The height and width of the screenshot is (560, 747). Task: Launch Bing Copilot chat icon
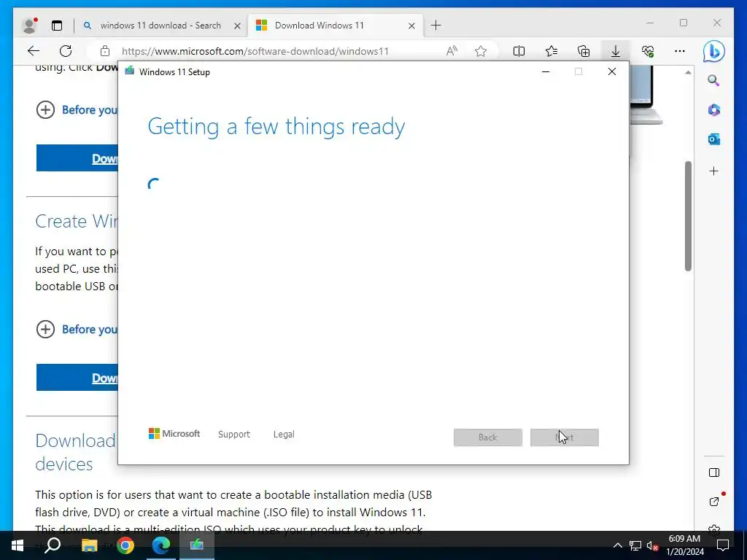(713, 52)
